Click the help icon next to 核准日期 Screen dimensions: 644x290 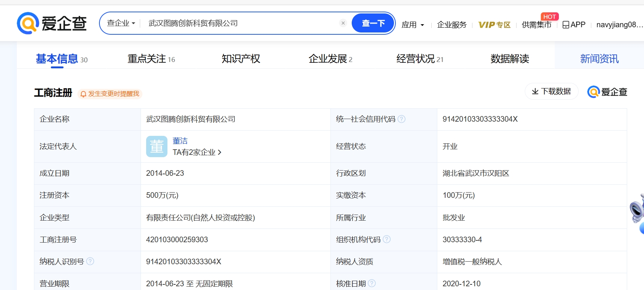[x=372, y=283]
